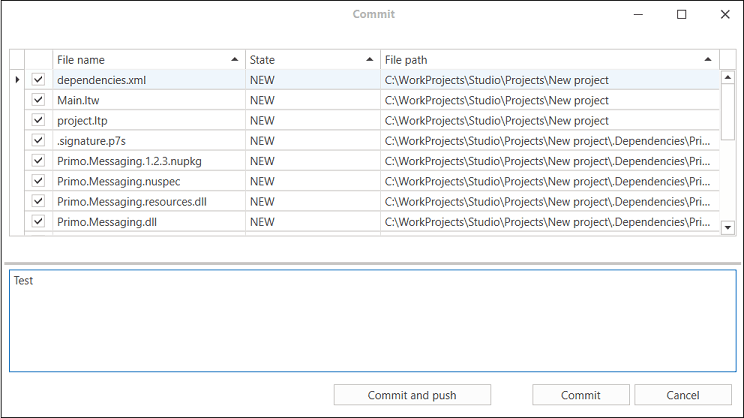Image resolution: width=744 pixels, height=418 pixels.
Task: Uncheck Primo.Messaging.resources.dll checkbox
Action: (38, 201)
